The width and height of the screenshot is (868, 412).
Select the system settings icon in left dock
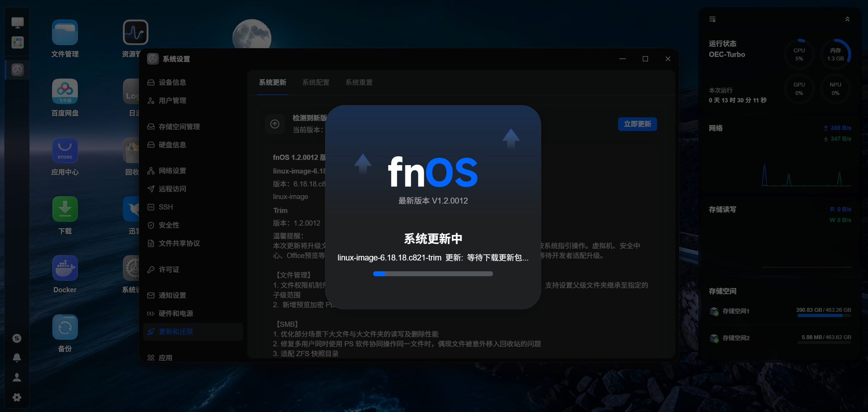click(17, 69)
